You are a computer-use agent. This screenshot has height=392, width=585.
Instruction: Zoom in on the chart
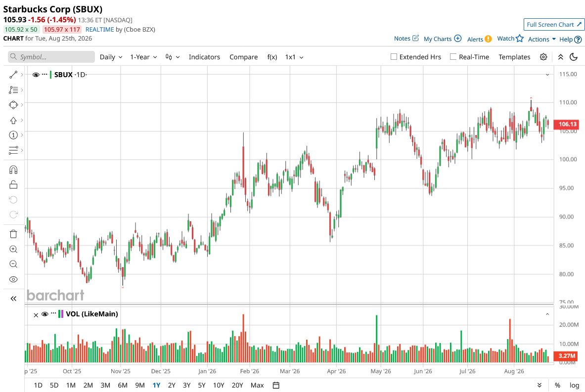pyautogui.click(x=13, y=249)
